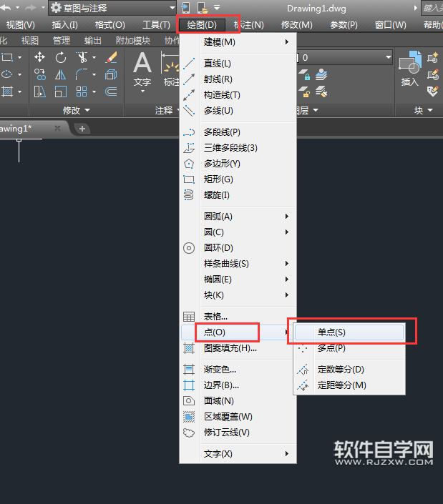Click the Undo arrow icon
The width and height of the screenshot is (443, 504).
[x=6, y=7]
